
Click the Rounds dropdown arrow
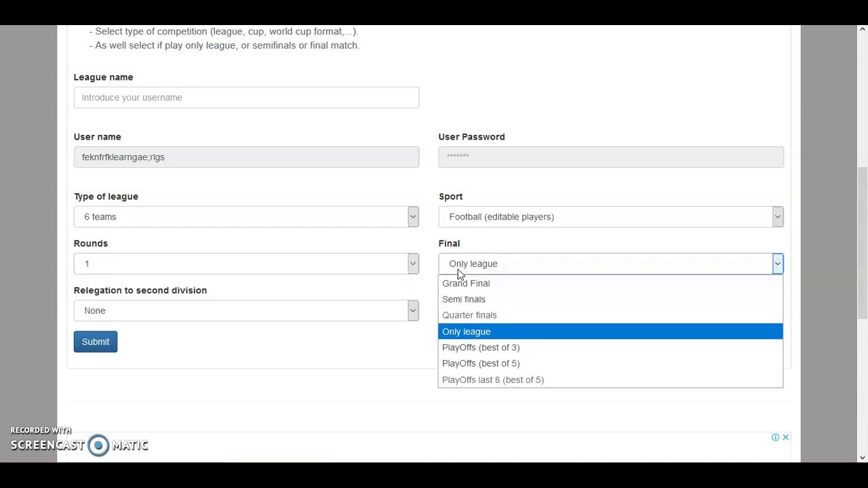(x=412, y=264)
